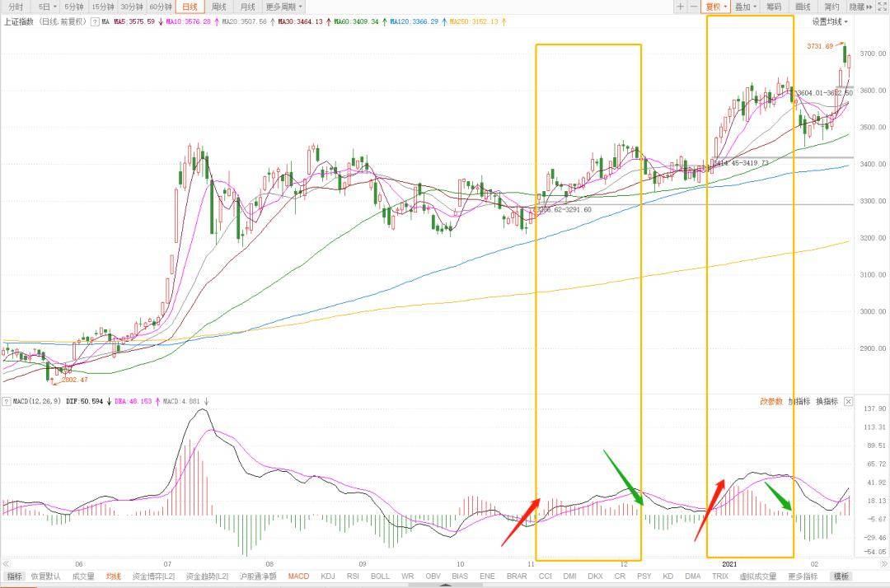Switch to 15分钟 period
The width and height of the screenshot is (890, 588).
tap(103, 7)
